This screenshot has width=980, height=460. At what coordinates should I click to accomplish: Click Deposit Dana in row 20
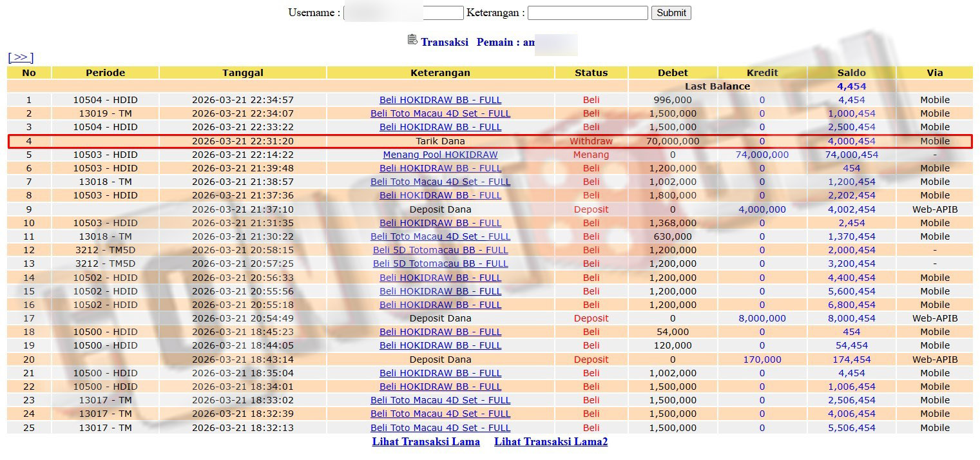click(440, 359)
